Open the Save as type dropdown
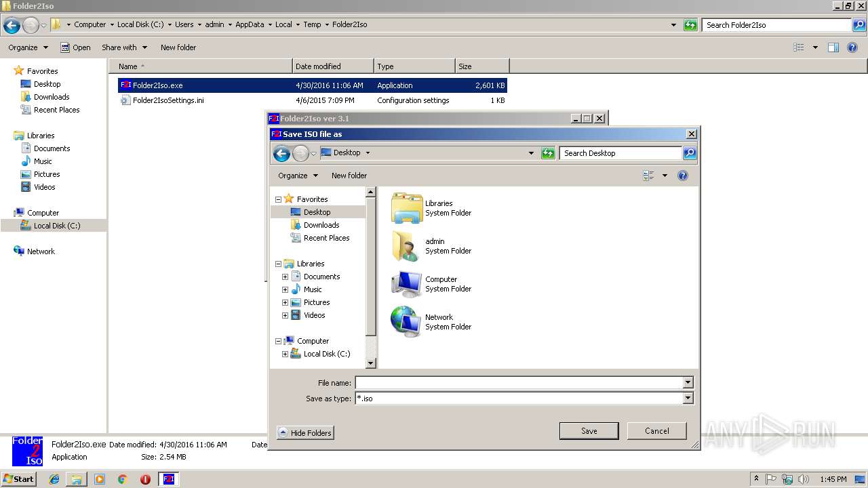Viewport: 868px width, 488px height. coord(688,399)
